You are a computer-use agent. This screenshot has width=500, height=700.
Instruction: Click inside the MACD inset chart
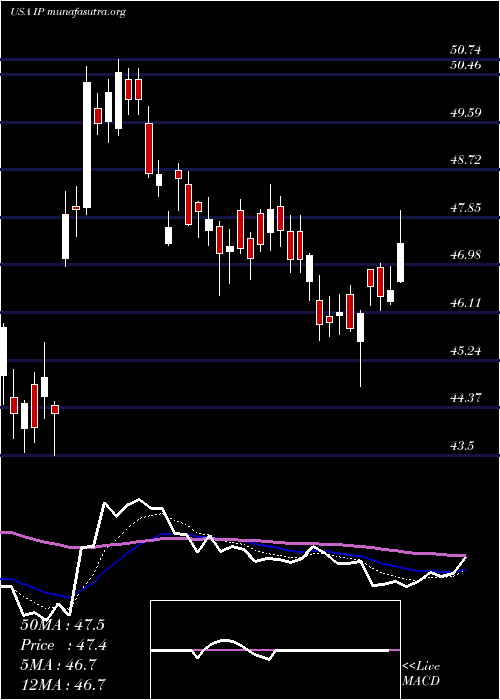coord(275,650)
